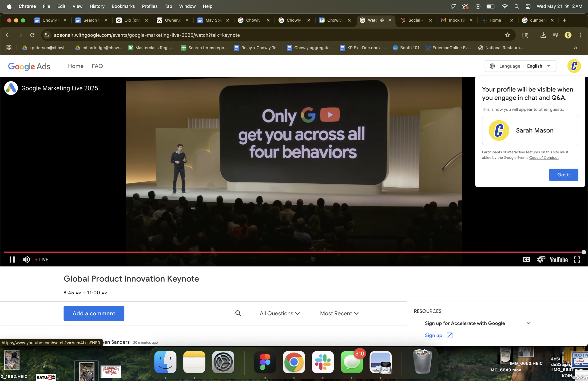Click the Google Ads logo
The image size is (588, 381).
pos(29,66)
